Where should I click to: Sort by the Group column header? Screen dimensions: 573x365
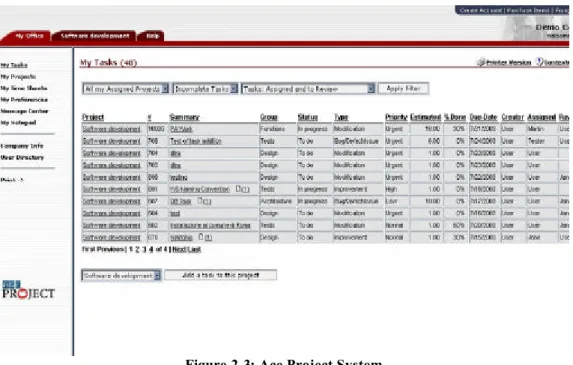click(269, 117)
